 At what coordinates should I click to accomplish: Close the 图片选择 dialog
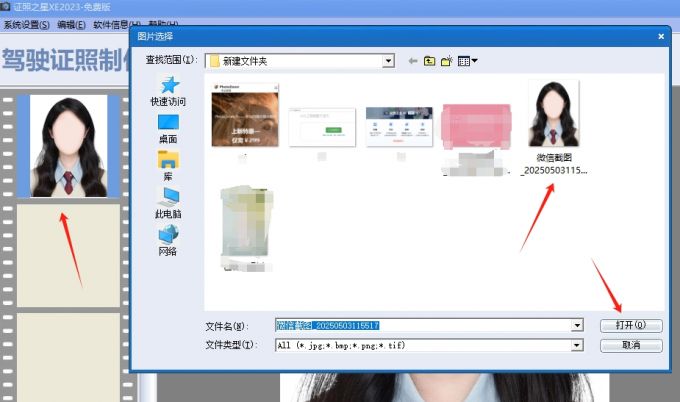(x=661, y=36)
